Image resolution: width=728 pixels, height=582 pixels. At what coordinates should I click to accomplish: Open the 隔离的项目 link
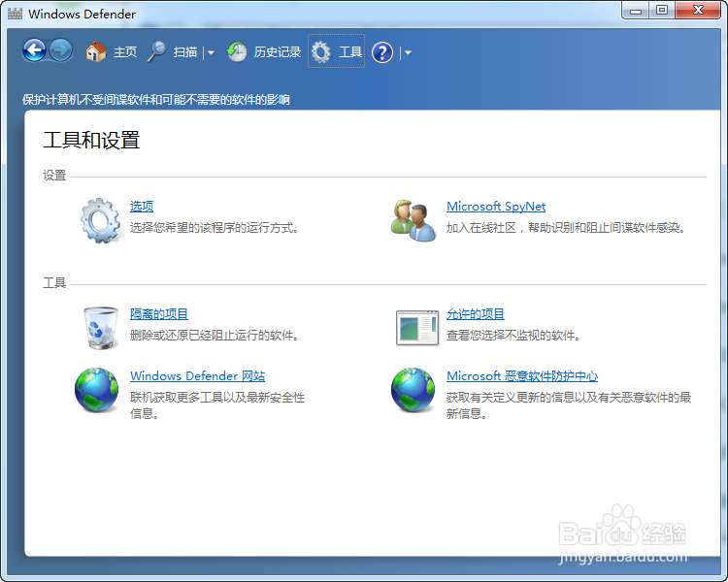coord(159,313)
